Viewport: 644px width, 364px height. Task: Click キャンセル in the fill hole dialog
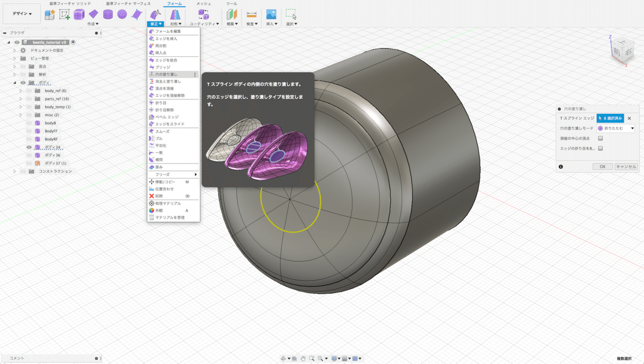point(626,166)
